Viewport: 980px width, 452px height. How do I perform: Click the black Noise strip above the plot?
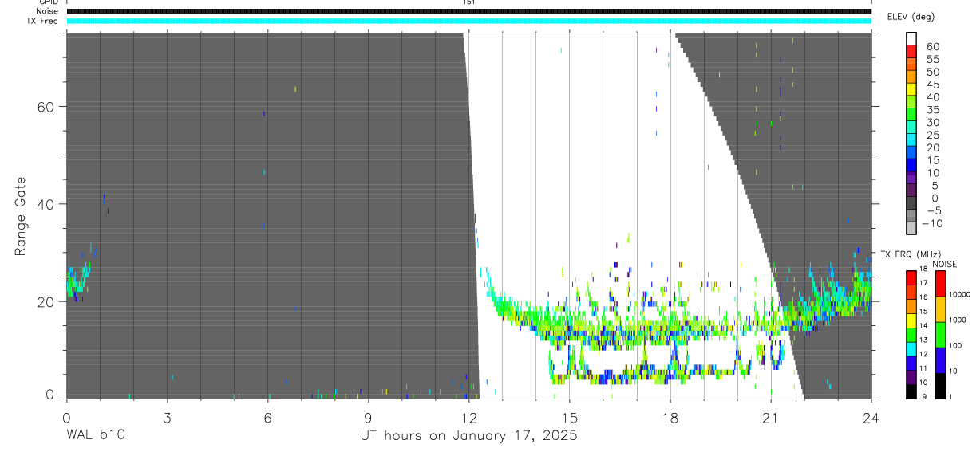coord(468,11)
